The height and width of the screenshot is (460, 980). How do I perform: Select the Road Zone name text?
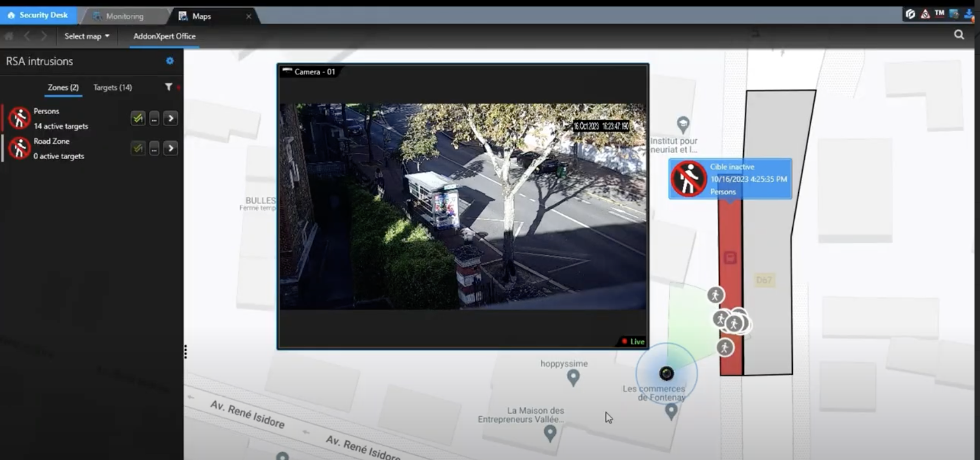coord(52,141)
